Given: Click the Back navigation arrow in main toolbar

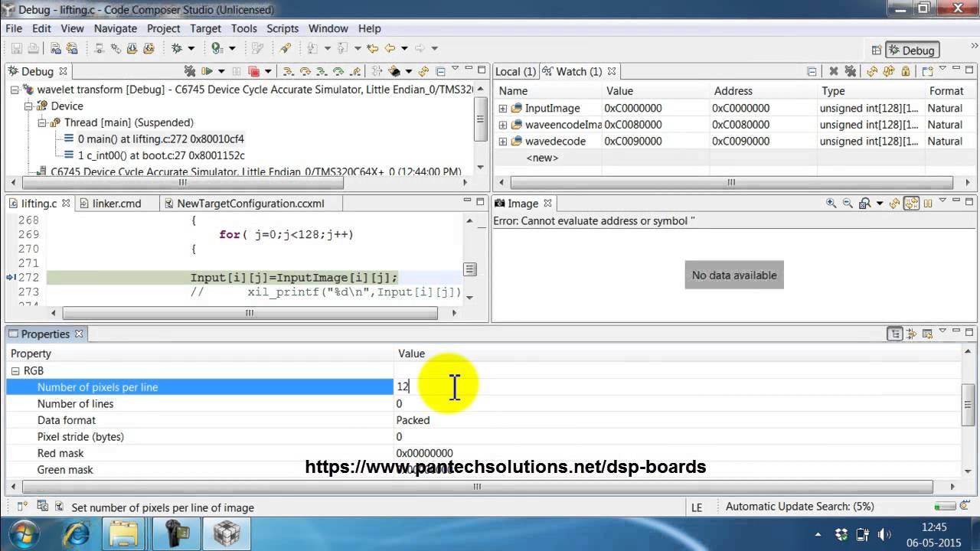Looking at the screenshot, I should [x=390, y=48].
